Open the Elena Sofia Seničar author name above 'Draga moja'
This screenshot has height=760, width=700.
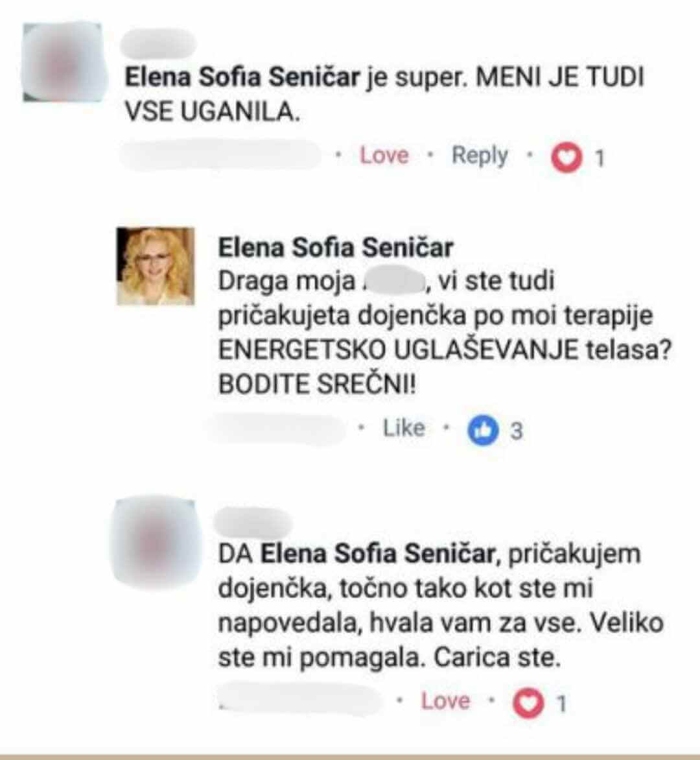[x=335, y=247]
